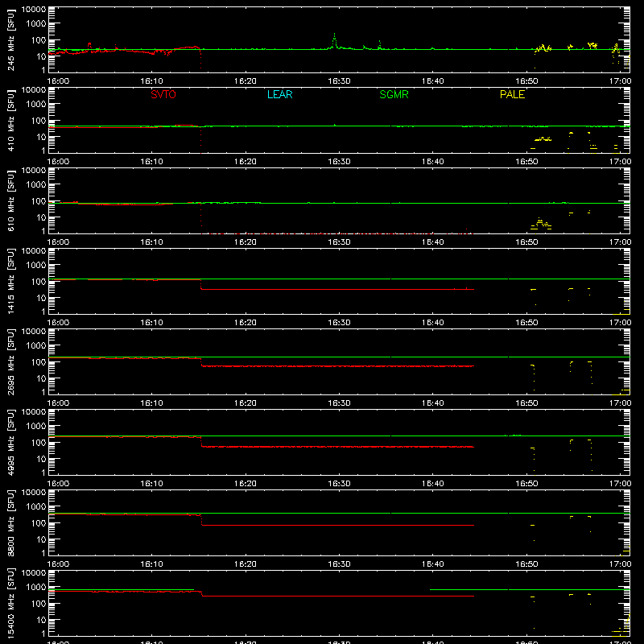Viewport: 644px width, 644px height.
Task: Click the 16:30 tick label under 245 MHz panel
Action: coord(339,81)
